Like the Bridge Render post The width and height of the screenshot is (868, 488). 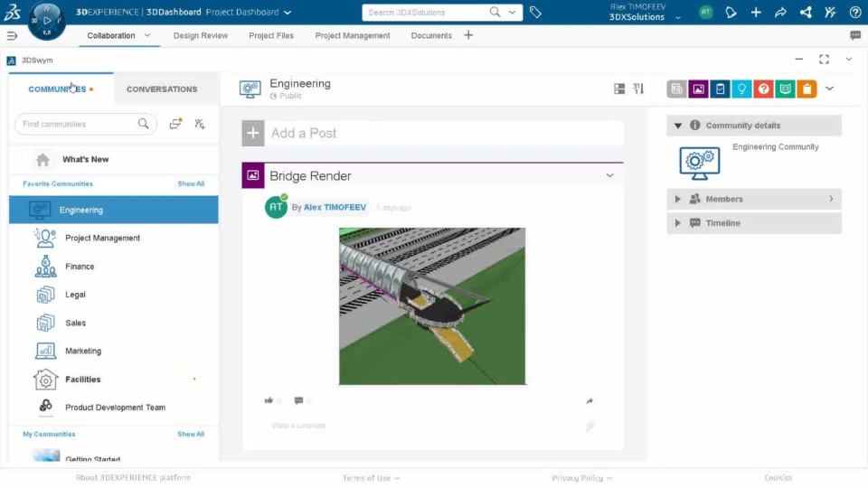click(269, 400)
